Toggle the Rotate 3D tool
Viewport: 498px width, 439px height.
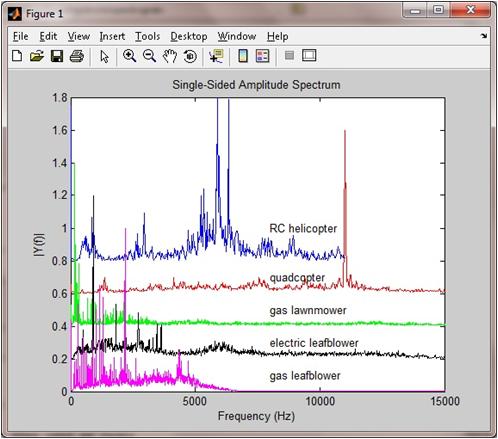point(190,56)
